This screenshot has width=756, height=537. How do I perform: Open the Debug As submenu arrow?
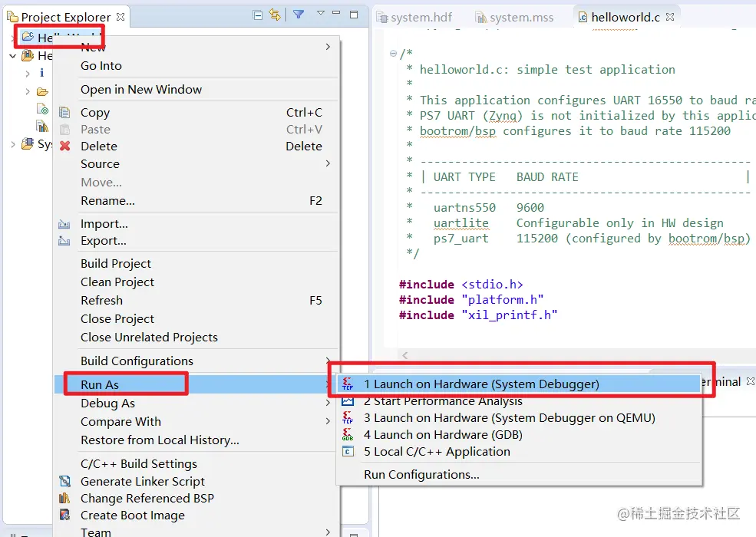click(328, 401)
